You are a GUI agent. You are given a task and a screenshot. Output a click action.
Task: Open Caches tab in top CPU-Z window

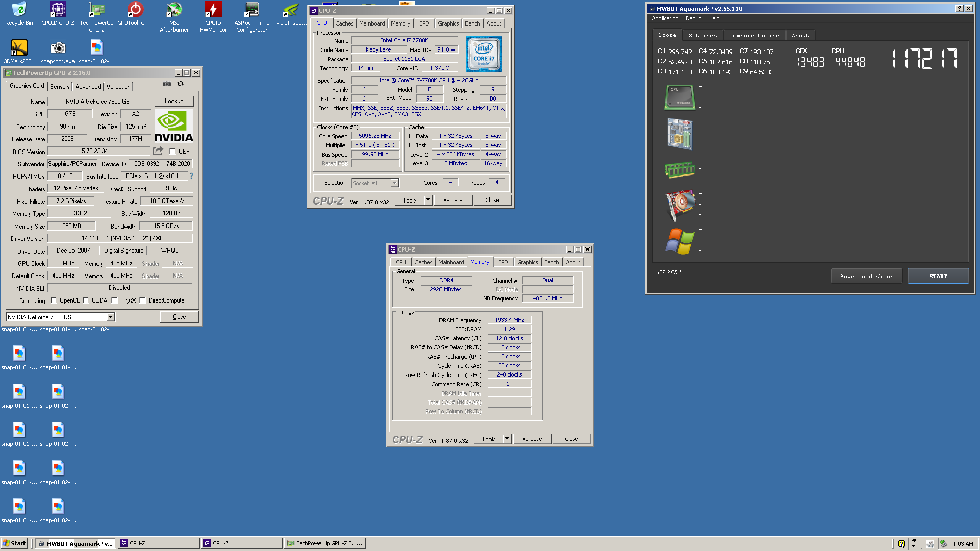(x=344, y=23)
